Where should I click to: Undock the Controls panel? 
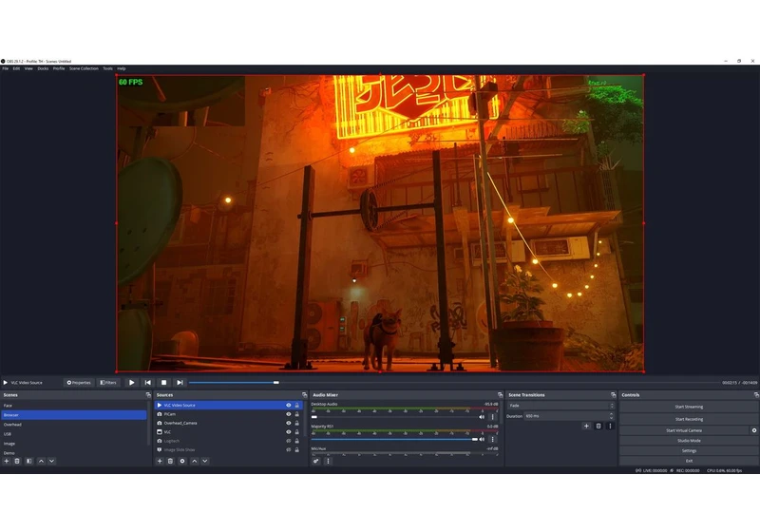(756, 395)
